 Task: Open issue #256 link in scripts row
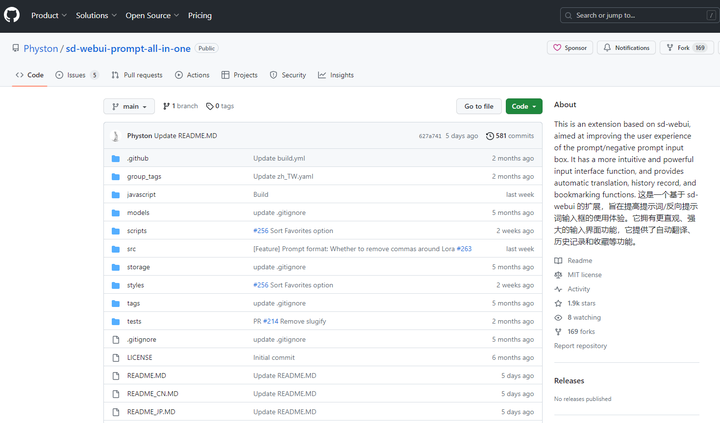261,231
